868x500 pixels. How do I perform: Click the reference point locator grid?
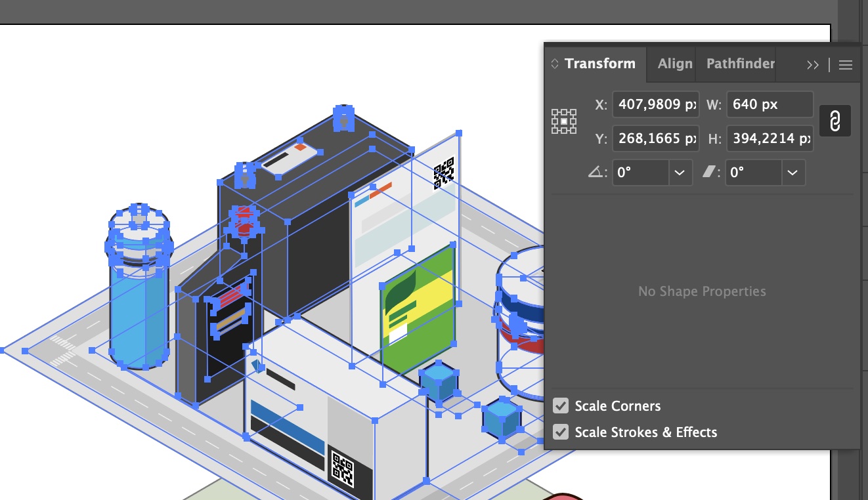point(563,121)
